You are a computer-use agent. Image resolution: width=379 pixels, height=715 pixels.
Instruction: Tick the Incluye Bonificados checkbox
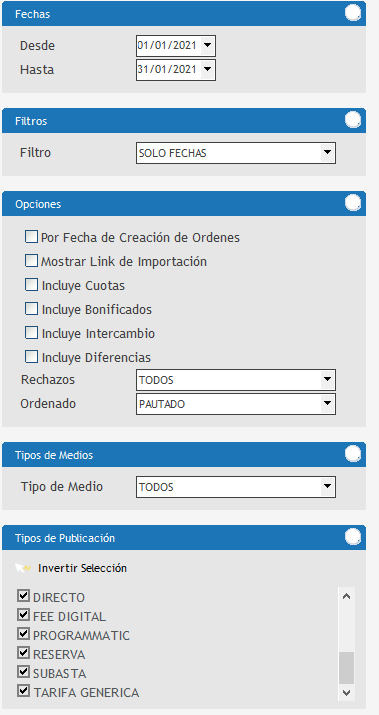pyautogui.click(x=31, y=309)
